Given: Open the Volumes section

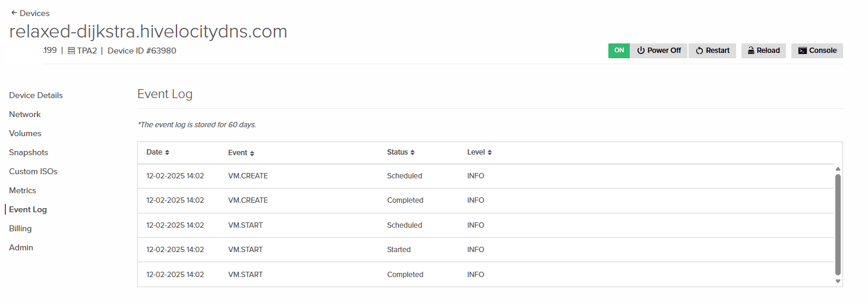Looking at the screenshot, I should tap(25, 133).
